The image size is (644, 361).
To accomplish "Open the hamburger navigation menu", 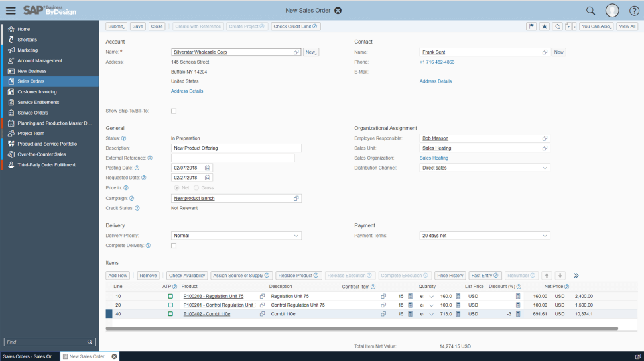I will pyautogui.click(x=10, y=10).
